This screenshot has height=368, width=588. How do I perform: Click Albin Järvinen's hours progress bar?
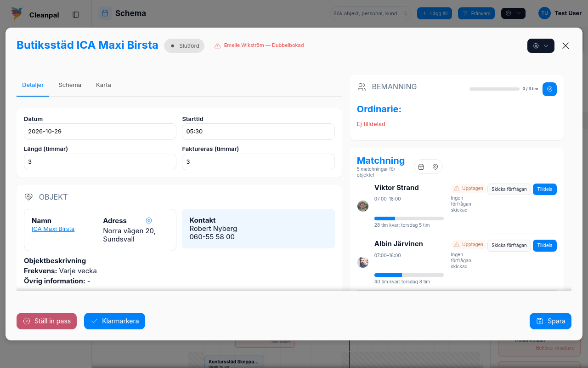pyautogui.click(x=409, y=275)
